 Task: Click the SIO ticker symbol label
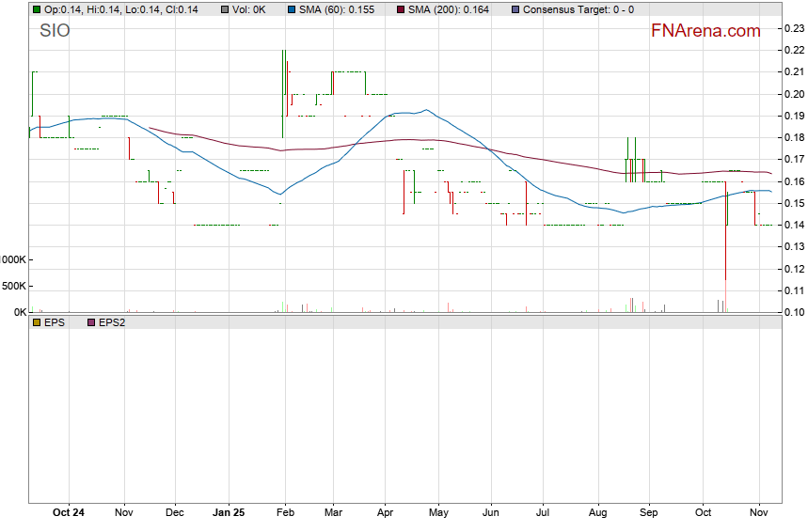(x=55, y=31)
